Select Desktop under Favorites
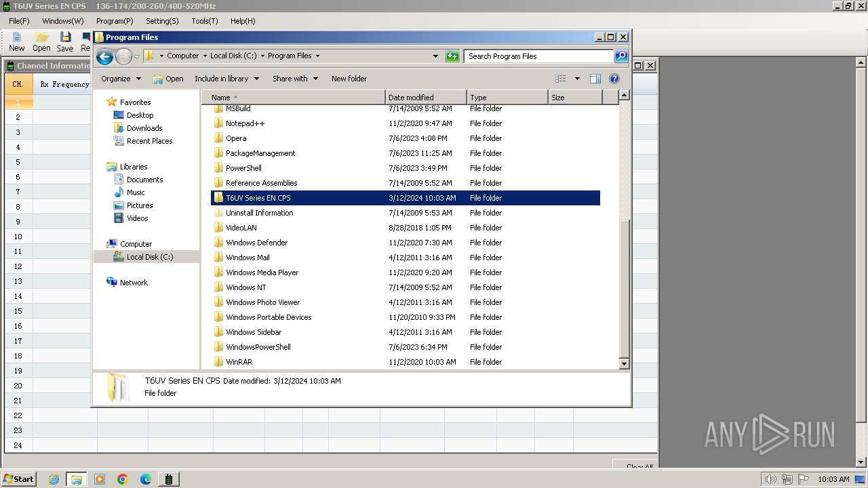This screenshot has width=868, height=488. tap(140, 115)
